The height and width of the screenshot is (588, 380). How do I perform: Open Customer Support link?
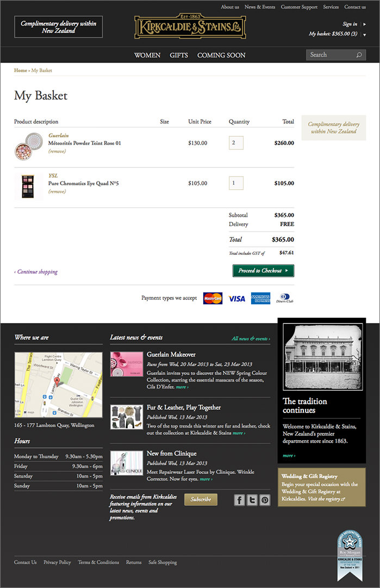[299, 7]
